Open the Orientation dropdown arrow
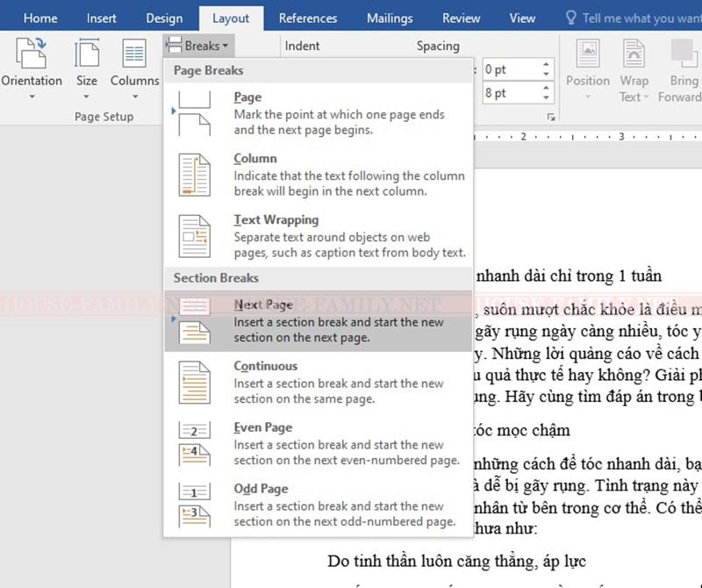Viewport: 702px width, 588px height. point(32,97)
